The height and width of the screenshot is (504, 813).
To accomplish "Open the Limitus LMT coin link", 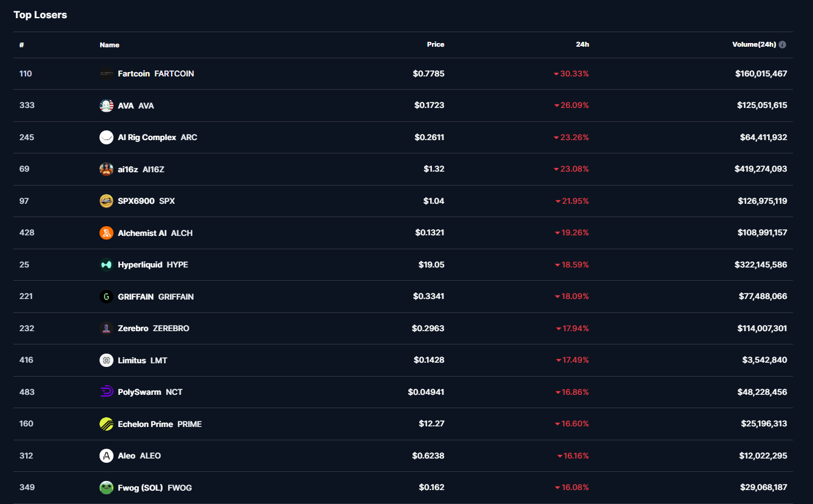I will [x=142, y=360].
